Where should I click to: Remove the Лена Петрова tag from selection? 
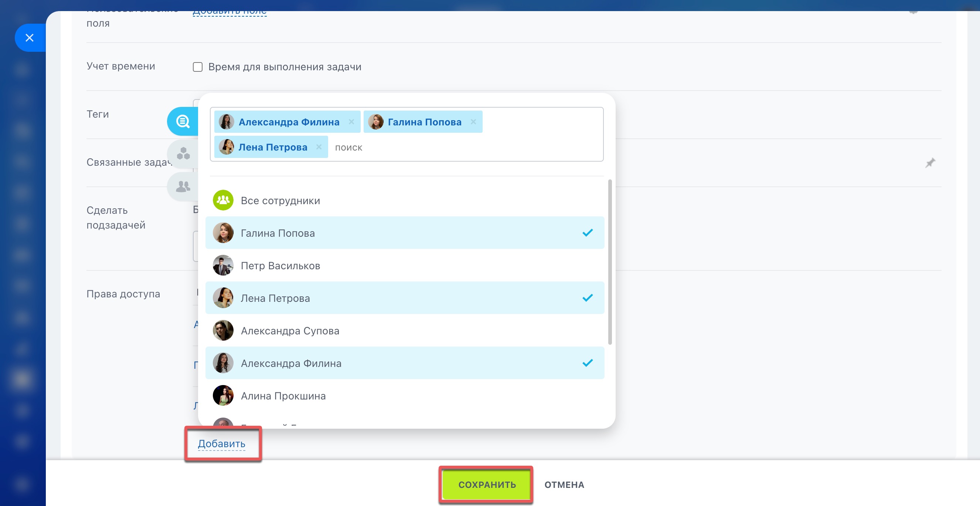click(319, 147)
